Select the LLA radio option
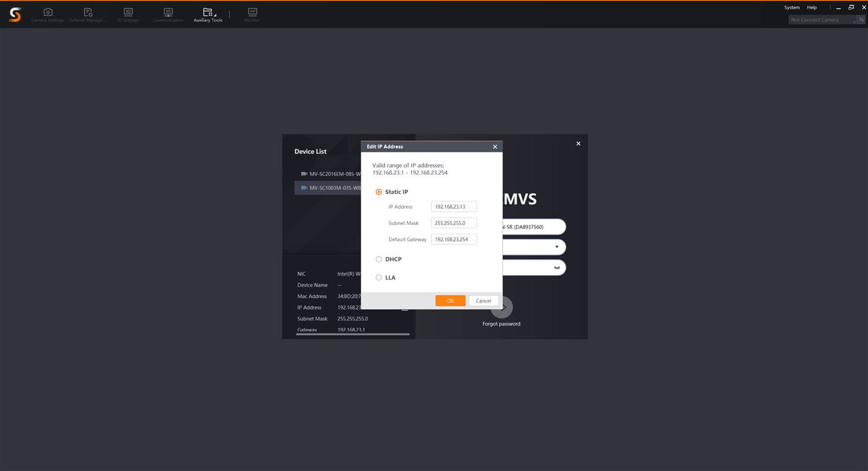This screenshot has height=471, width=868. point(379,278)
